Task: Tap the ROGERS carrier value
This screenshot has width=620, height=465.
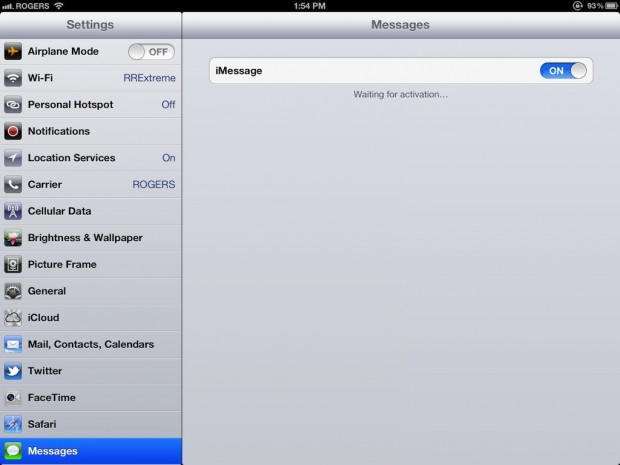Action: (x=154, y=185)
